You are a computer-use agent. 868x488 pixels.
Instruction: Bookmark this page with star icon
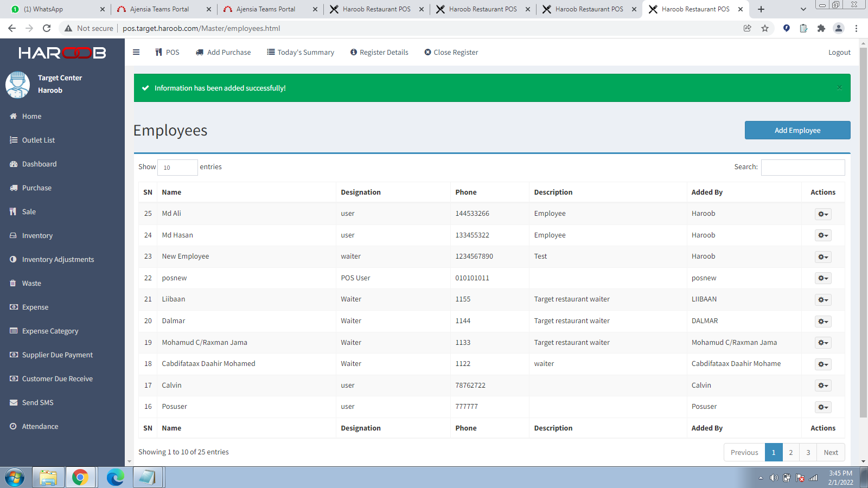coord(765,28)
